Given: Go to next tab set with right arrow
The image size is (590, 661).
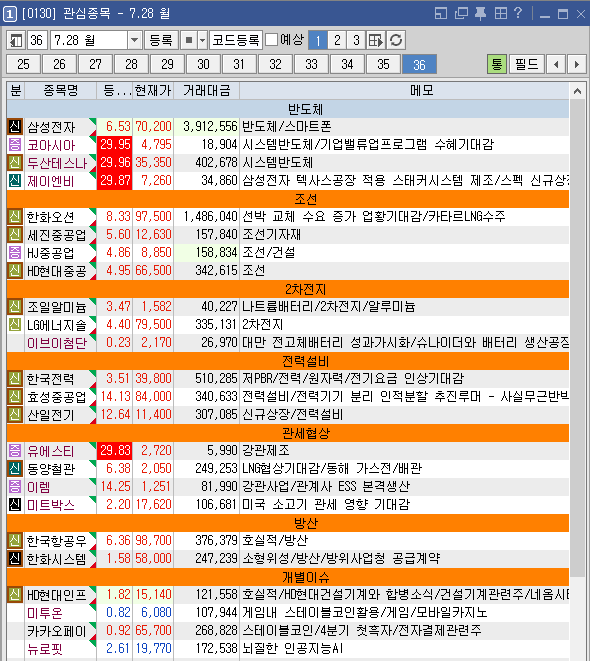Looking at the screenshot, I should (x=577, y=64).
